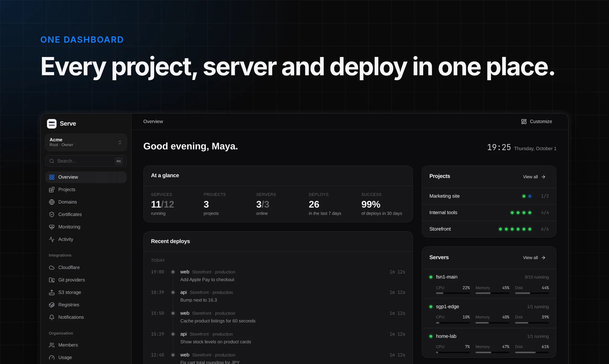
Task: Open deploy 'Bump next to 16.3'
Action: 278,296
